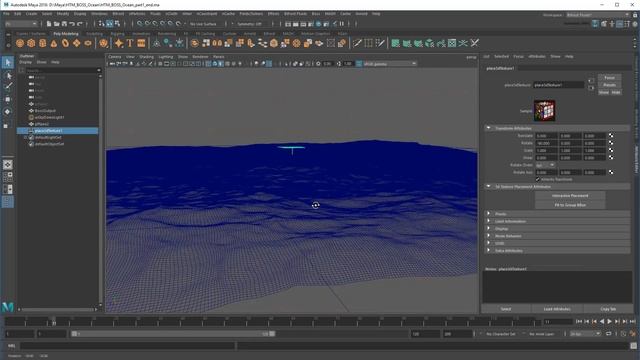The height and width of the screenshot is (360, 640).
Task: Switch to the Rendering shelf tab
Action: click(x=167, y=34)
